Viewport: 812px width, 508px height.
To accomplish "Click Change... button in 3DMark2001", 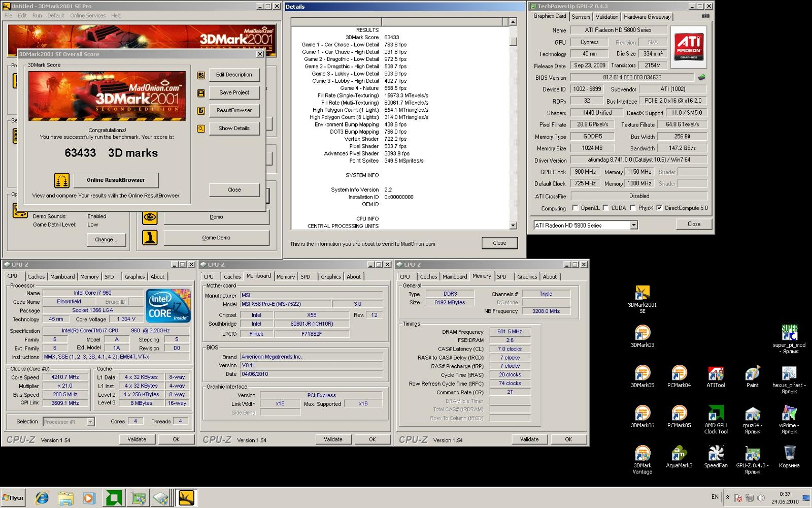I will [x=106, y=239].
